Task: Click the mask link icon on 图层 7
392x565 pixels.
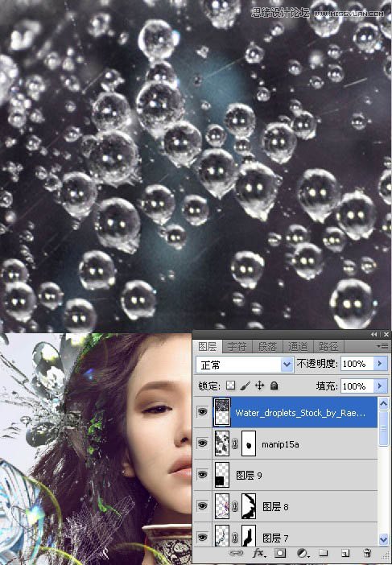Action: pyautogui.click(x=234, y=538)
